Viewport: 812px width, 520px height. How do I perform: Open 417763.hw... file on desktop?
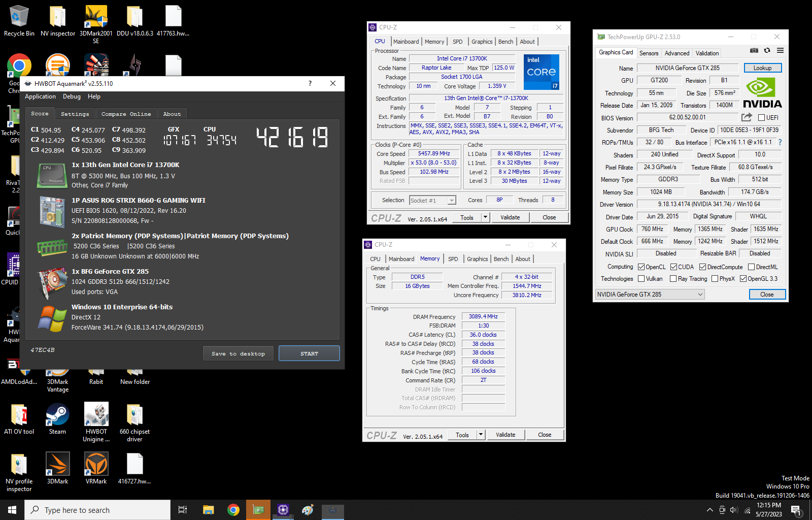173,20
